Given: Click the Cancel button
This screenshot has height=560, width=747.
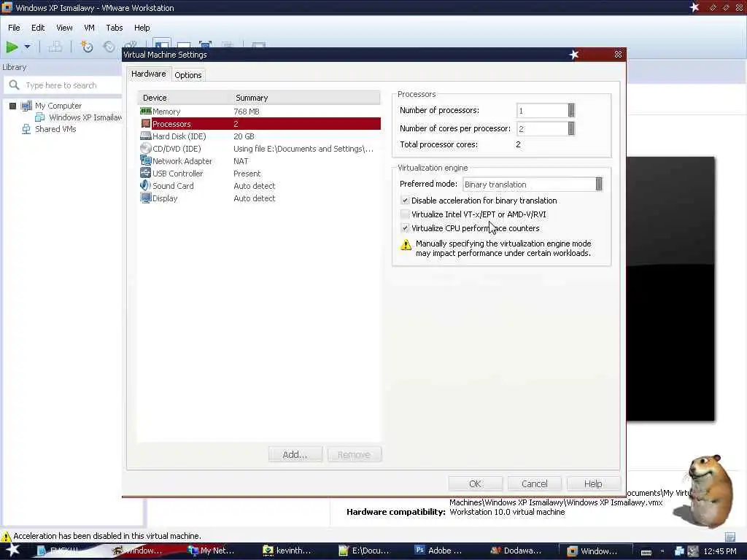Looking at the screenshot, I should [x=535, y=484].
